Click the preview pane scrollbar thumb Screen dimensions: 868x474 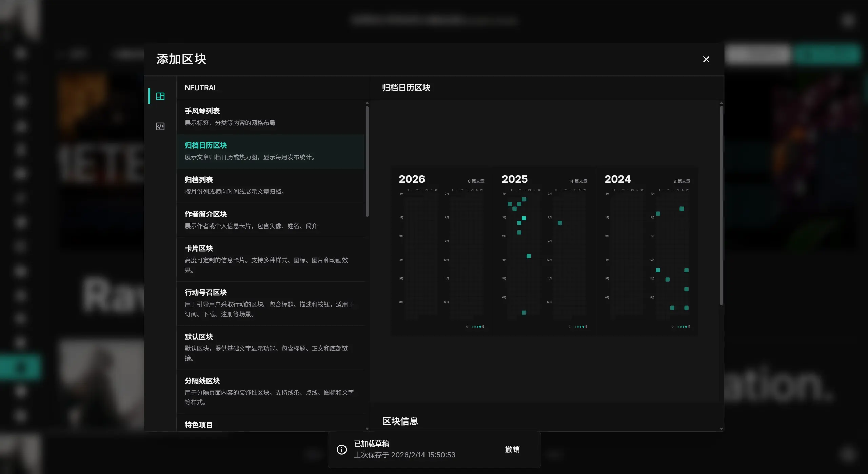click(721, 205)
